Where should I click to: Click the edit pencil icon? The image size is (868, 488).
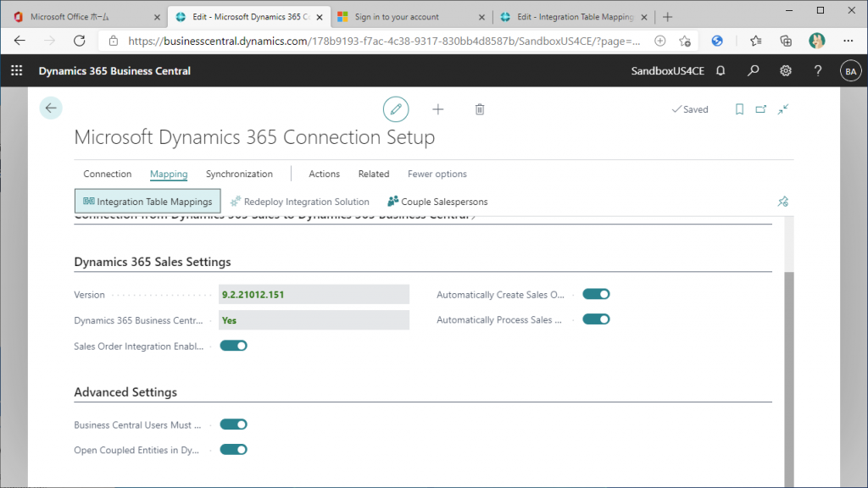[x=396, y=109]
